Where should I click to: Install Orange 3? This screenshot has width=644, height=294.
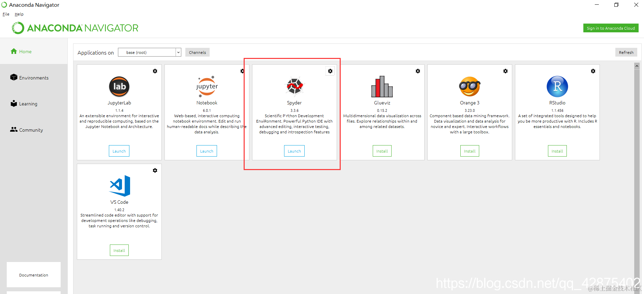[470, 151]
